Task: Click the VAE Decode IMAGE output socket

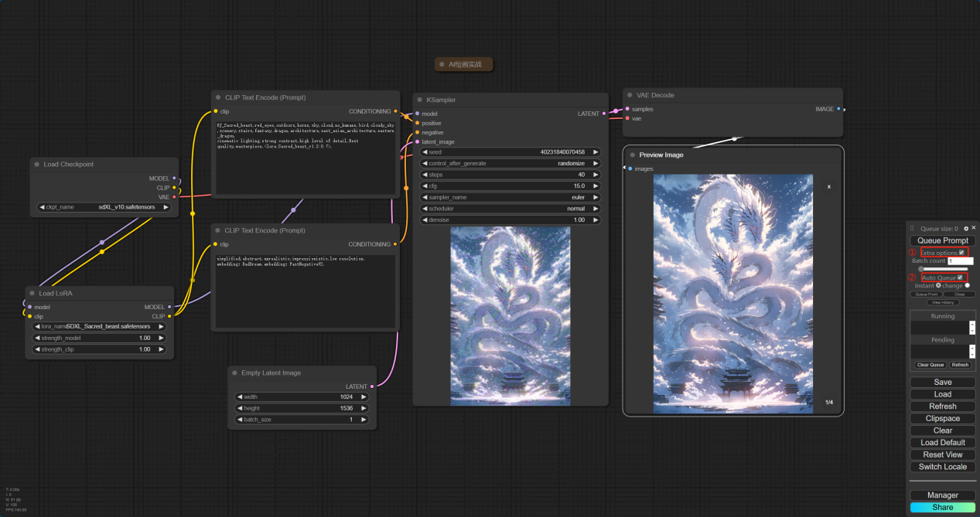Action: [x=839, y=109]
